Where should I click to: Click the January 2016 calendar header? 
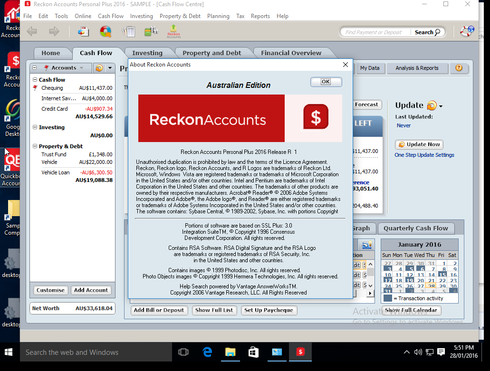[x=420, y=245]
